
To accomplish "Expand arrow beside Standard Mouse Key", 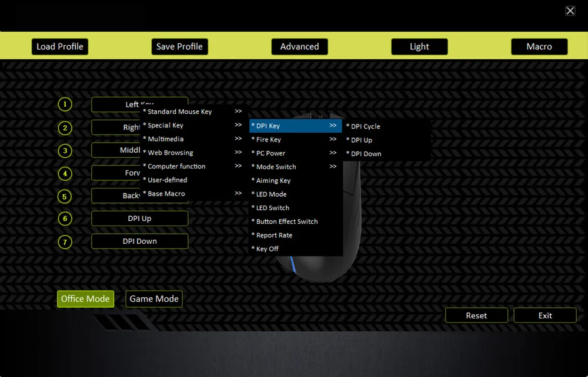I will [x=238, y=111].
